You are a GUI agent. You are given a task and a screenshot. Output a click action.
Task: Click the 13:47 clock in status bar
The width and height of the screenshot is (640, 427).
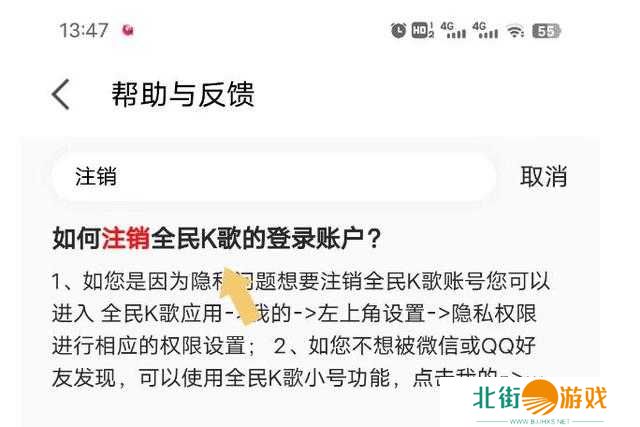[84, 31]
